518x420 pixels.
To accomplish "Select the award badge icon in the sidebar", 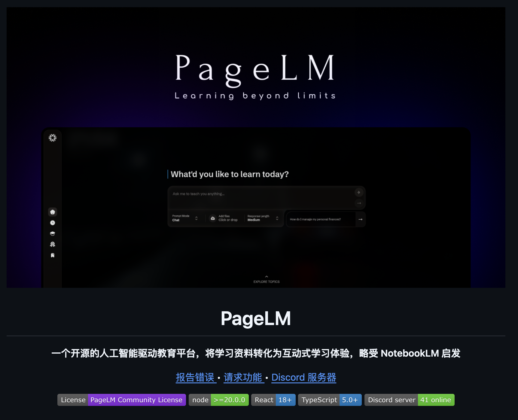I will [x=53, y=244].
